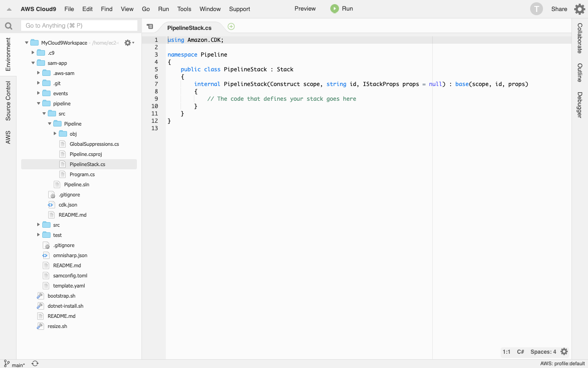Open the Collaborate panel
Image resolution: width=588 pixels, height=368 pixels.
[x=580, y=38]
